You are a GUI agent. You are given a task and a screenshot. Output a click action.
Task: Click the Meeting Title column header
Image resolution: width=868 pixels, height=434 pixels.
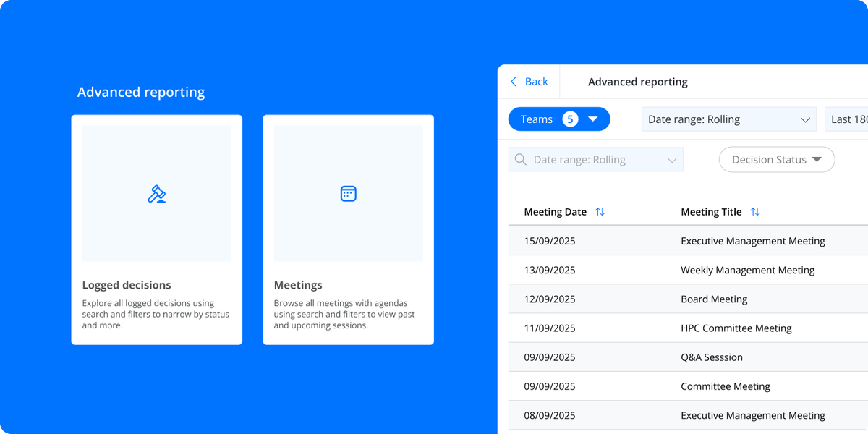[x=711, y=212]
